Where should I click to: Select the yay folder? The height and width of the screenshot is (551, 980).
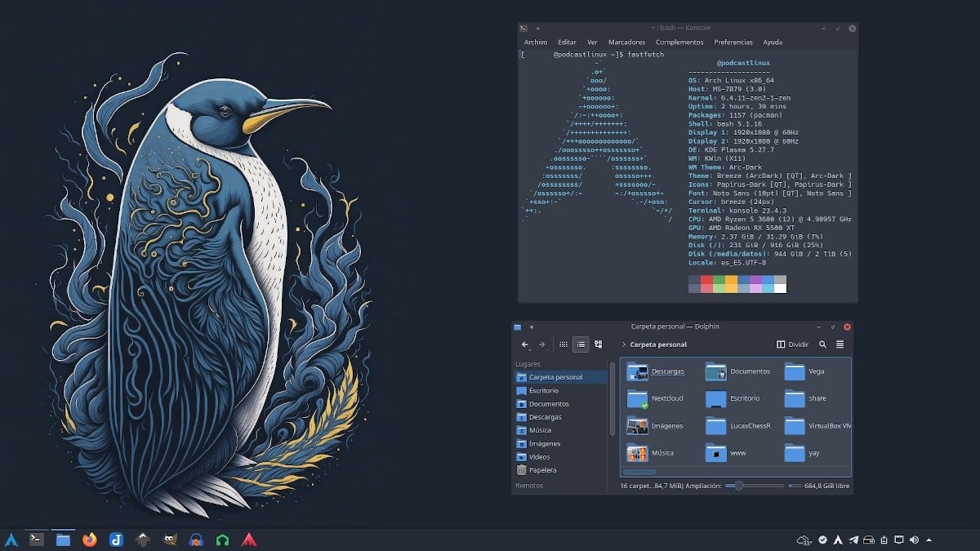click(803, 452)
